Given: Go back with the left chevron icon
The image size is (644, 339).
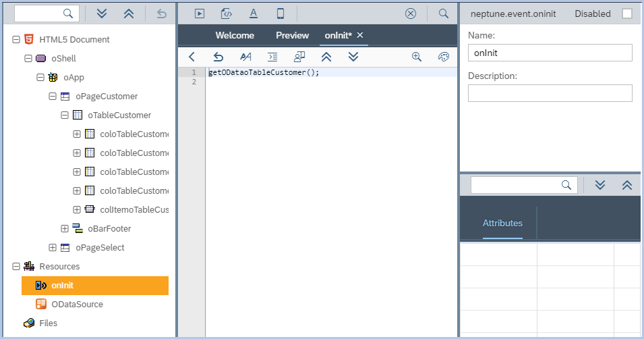Looking at the screenshot, I should pyautogui.click(x=192, y=57).
